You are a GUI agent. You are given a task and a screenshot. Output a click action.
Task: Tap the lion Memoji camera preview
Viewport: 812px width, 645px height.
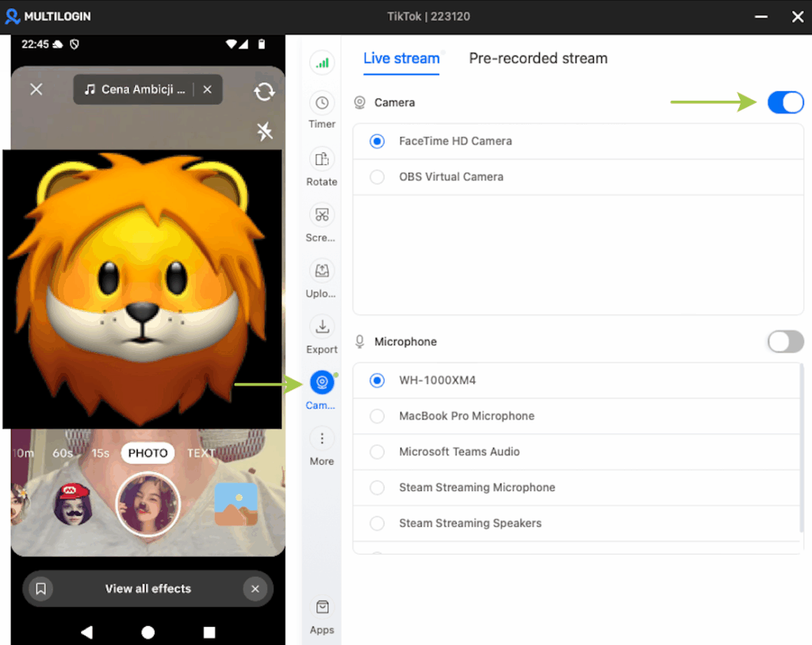(x=143, y=289)
